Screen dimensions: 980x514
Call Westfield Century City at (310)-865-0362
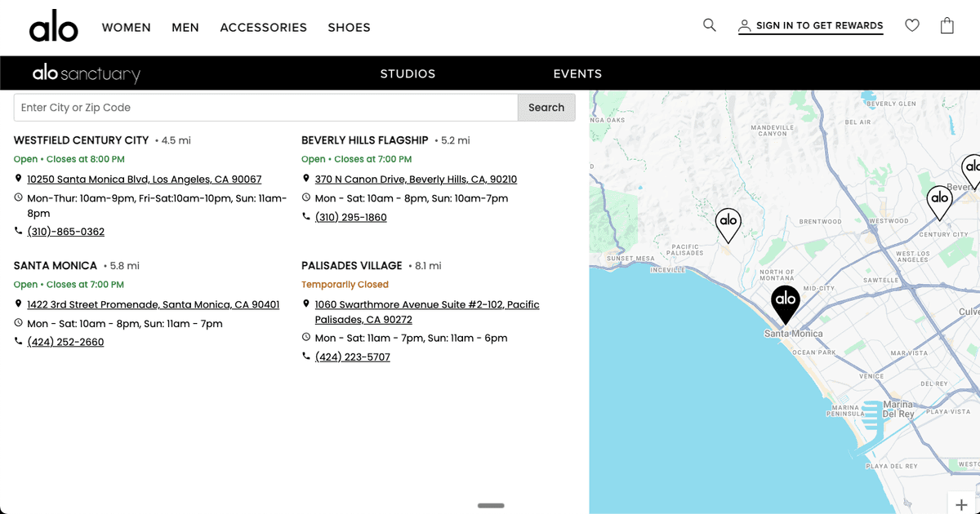pyautogui.click(x=65, y=232)
